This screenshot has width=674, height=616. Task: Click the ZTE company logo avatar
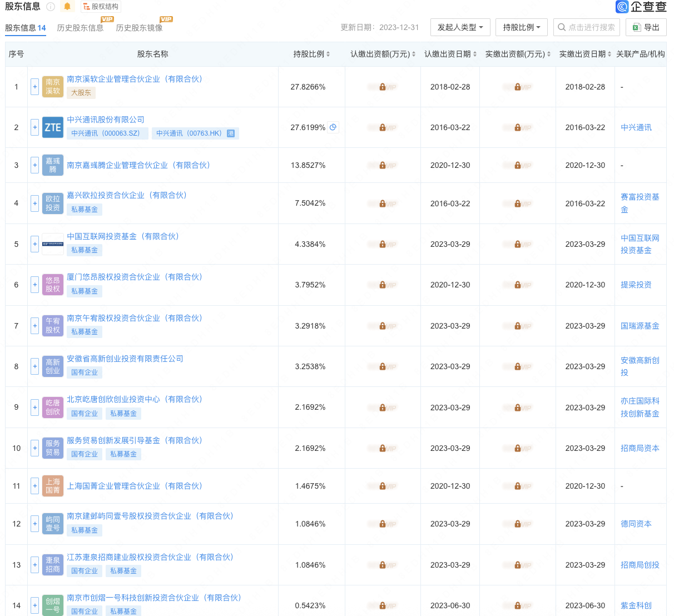click(52, 127)
